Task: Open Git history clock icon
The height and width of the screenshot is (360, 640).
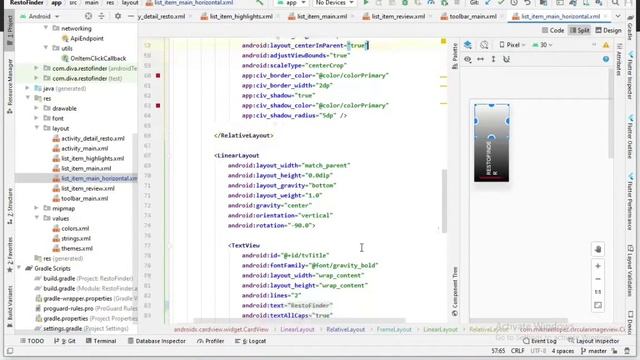Action: tap(514, 3)
